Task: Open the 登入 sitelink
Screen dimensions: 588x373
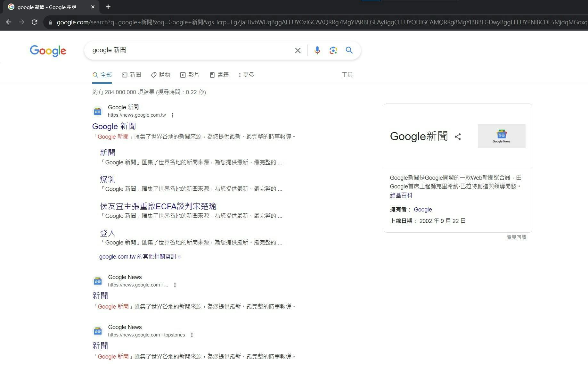Action: pos(108,233)
